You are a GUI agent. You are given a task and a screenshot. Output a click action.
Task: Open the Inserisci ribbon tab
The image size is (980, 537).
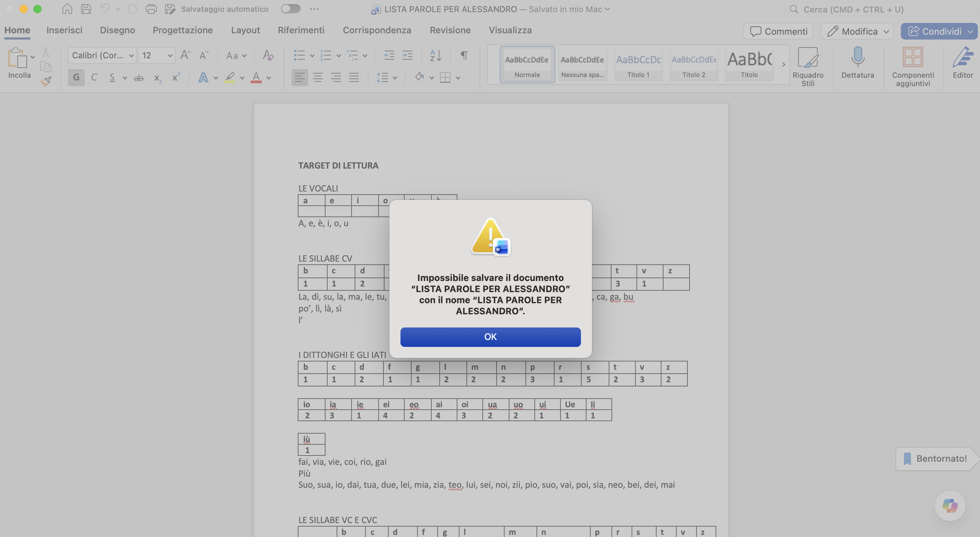coord(64,30)
